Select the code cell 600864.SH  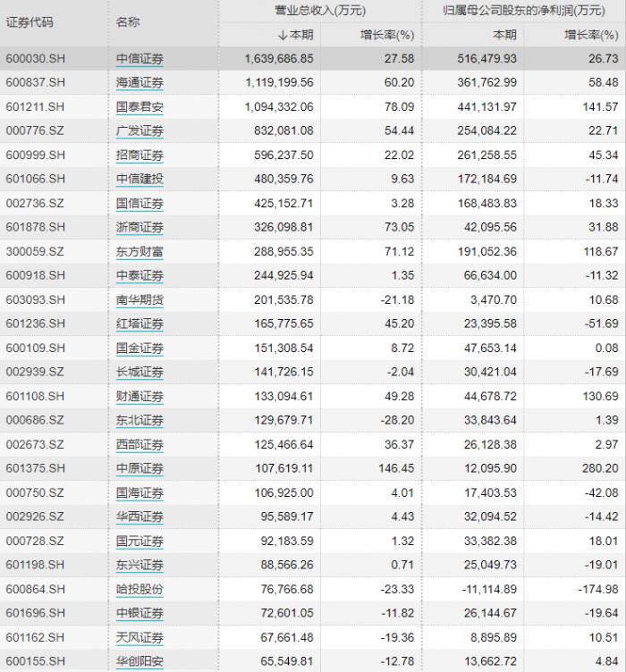tap(36, 589)
